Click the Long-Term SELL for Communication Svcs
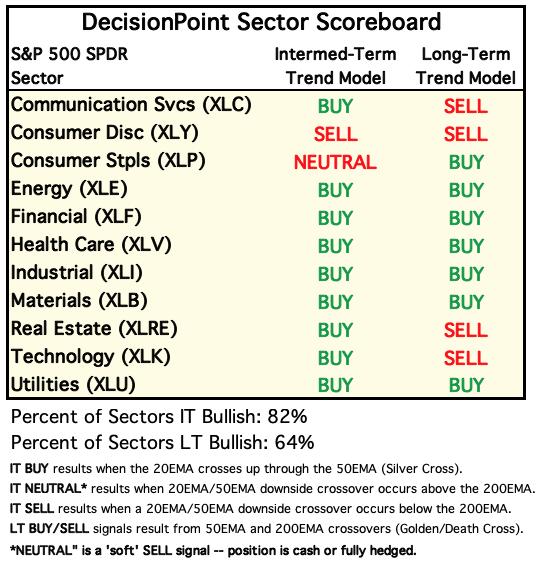Viewport: 542px width, 565px height. pyautogui.click(x=466, y=106)
